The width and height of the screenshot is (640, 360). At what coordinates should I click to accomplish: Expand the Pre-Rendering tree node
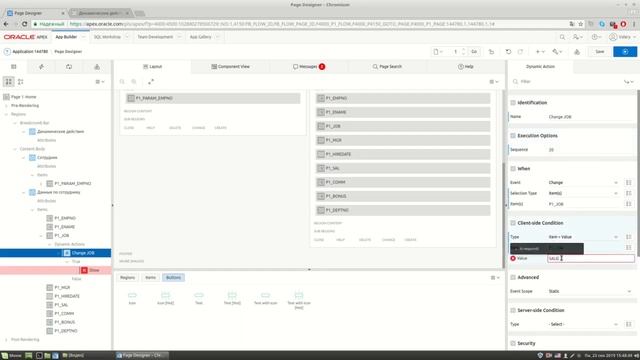(6, 105)
